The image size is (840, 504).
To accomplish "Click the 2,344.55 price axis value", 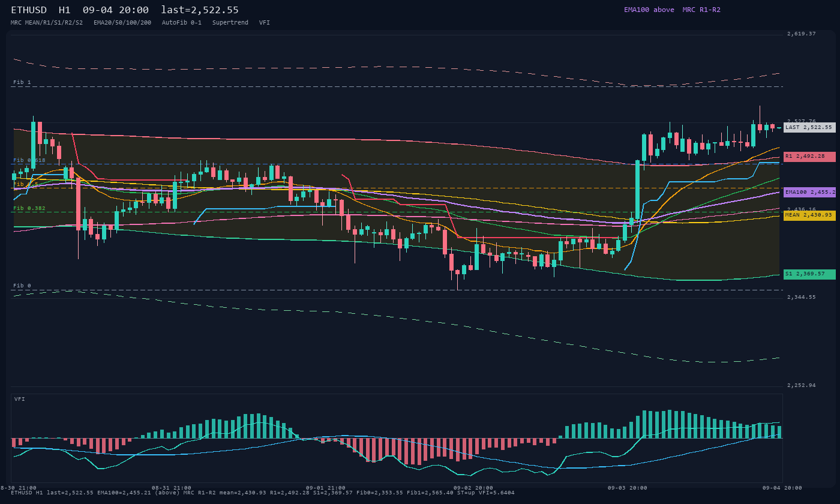I will tap(802, 297).
